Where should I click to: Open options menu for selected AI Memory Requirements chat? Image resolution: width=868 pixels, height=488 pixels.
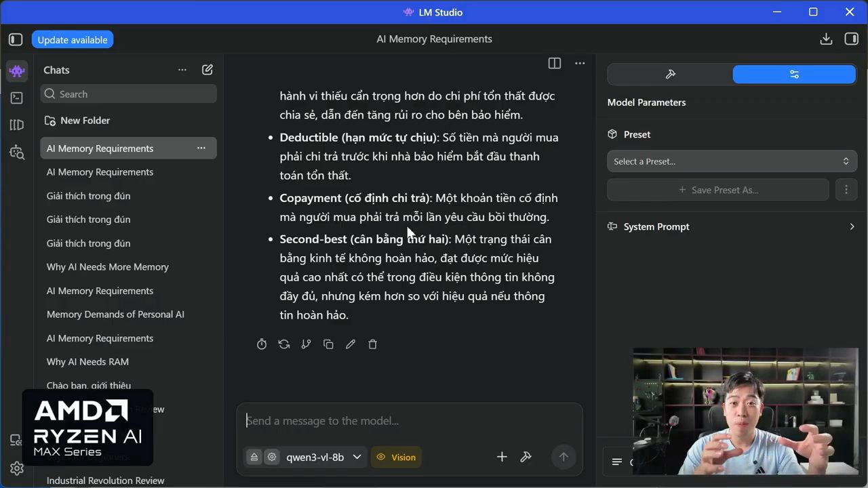pos(201,148)
